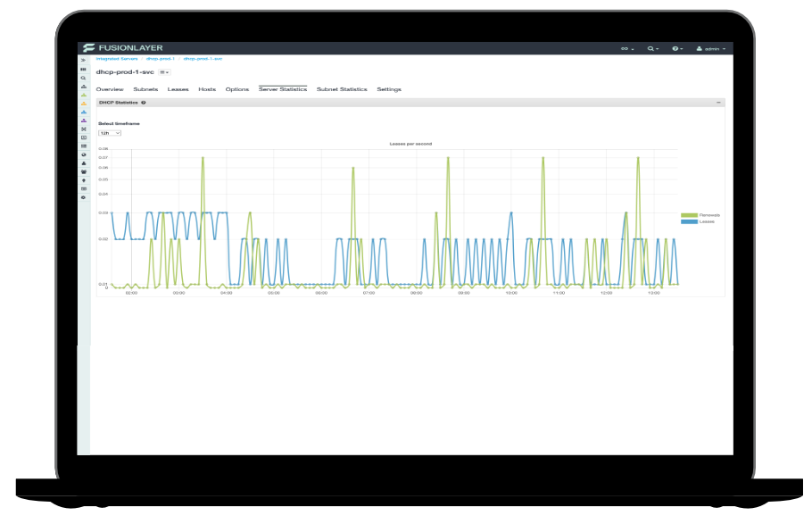Viewport: 812px width, 524px height.
Task: Click the purple network icon in sidebar
Action: pyautogui.click(x=84, y=121)
